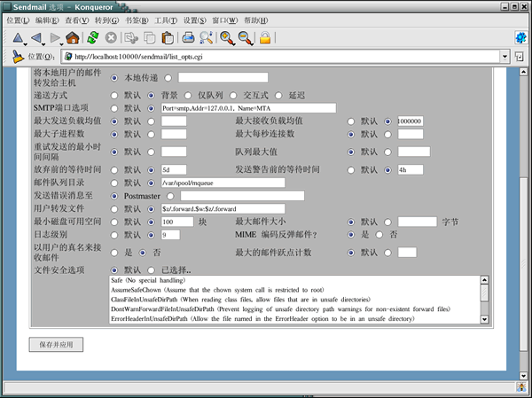
Task: Open the 转到(G) menu
Action: tap(107, 20)
